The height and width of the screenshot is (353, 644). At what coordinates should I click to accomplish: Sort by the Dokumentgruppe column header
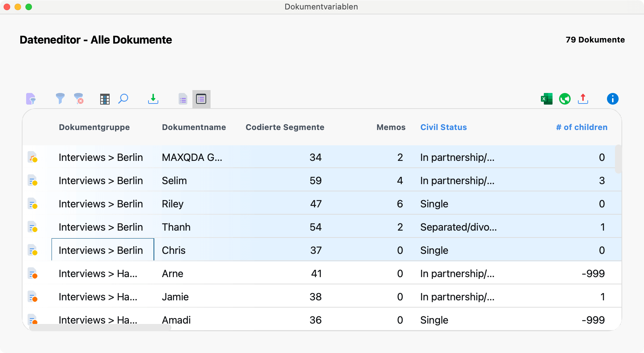point(94,127)
